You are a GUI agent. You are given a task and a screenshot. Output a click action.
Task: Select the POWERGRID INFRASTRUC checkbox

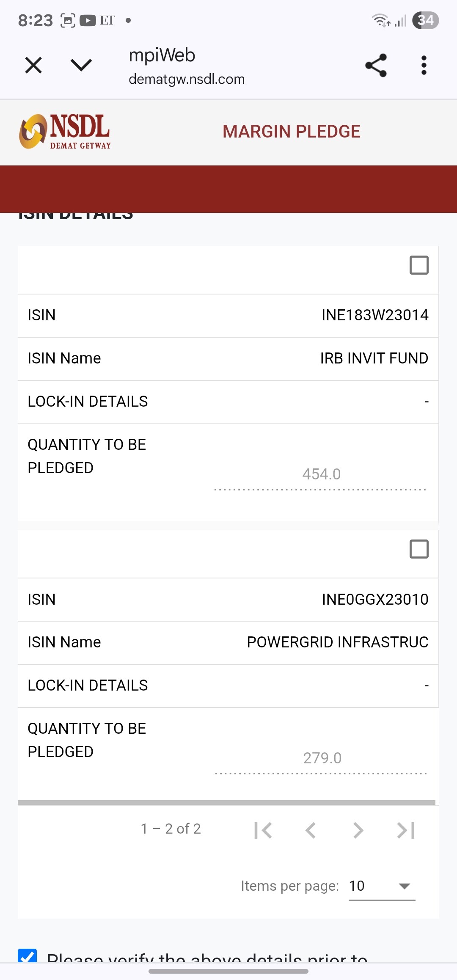pos(419,549)
